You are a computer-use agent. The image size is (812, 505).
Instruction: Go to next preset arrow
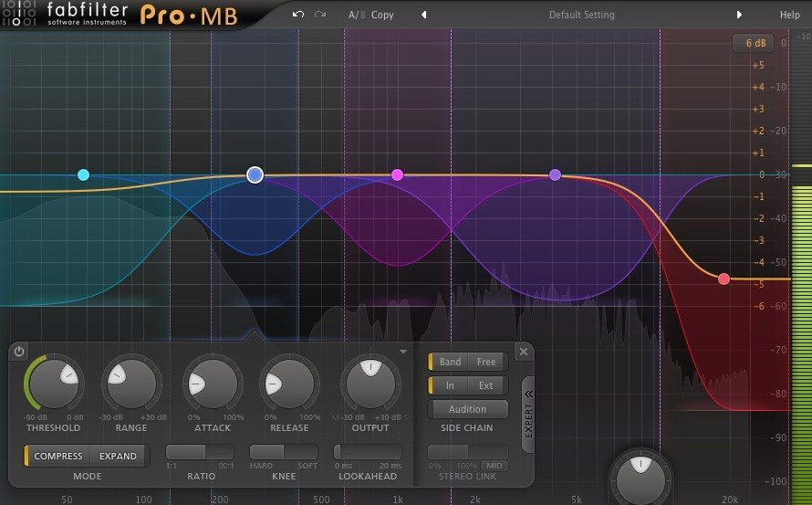pyautogui.click(x=739, y=15)
